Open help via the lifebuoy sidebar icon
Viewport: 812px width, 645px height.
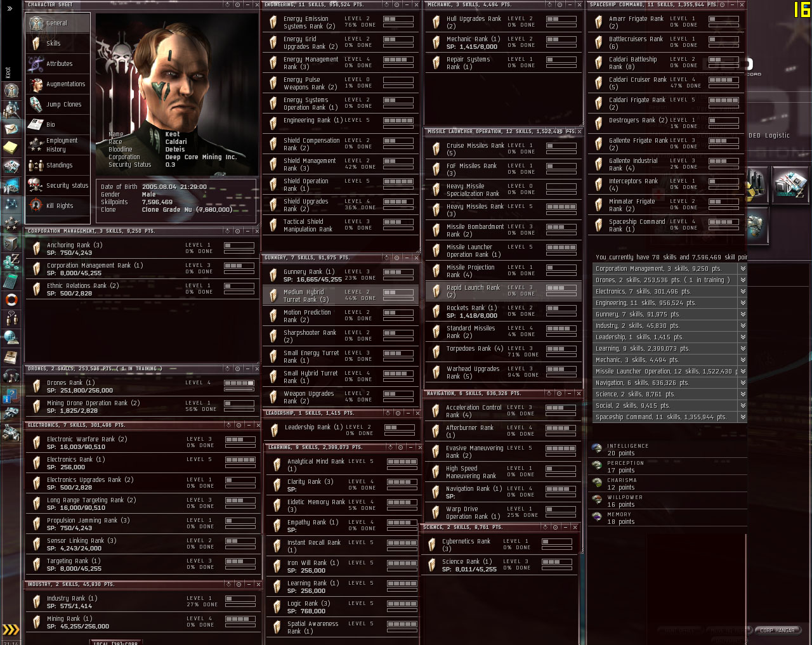pyautogui.click(x=11, y=299)
